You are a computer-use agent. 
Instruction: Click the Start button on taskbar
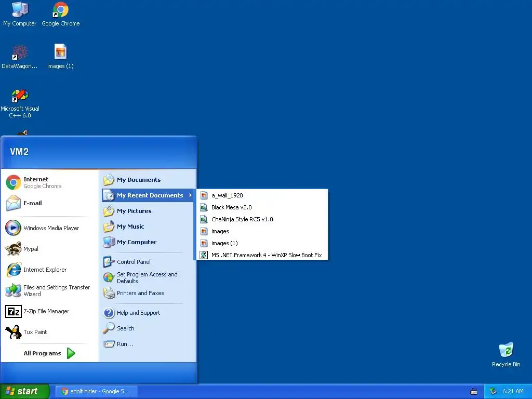24,391
